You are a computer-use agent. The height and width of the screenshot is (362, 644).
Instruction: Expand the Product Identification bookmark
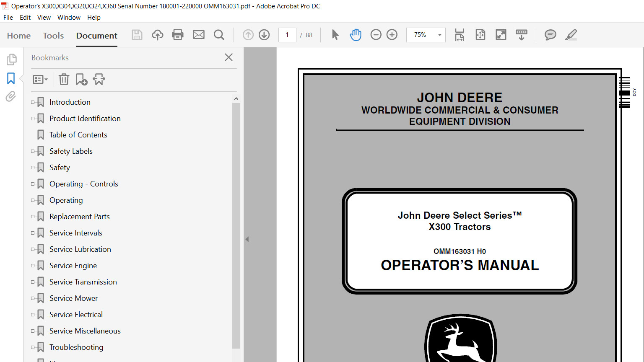33,119
